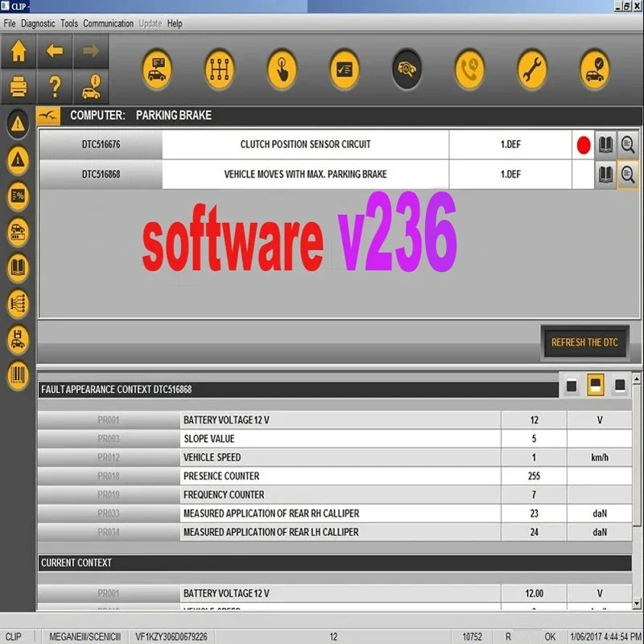Click VIN VF1KZY306D0679226 in status bar
644x644 pixels.
tap(171, 637)
